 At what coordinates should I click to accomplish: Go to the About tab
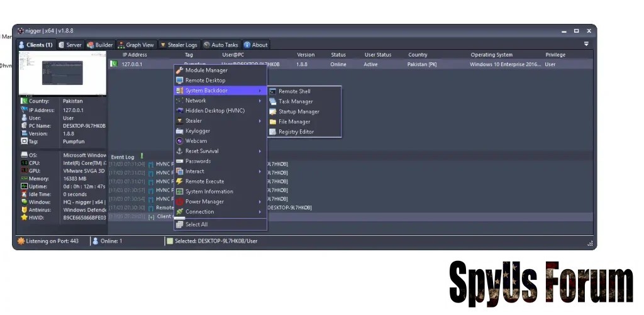coord(256,45)
